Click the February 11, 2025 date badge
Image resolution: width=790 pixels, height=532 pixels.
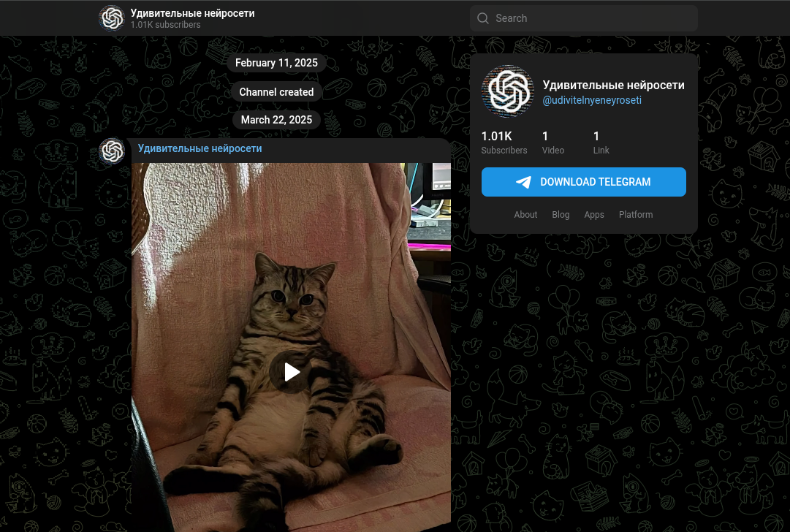276,63
